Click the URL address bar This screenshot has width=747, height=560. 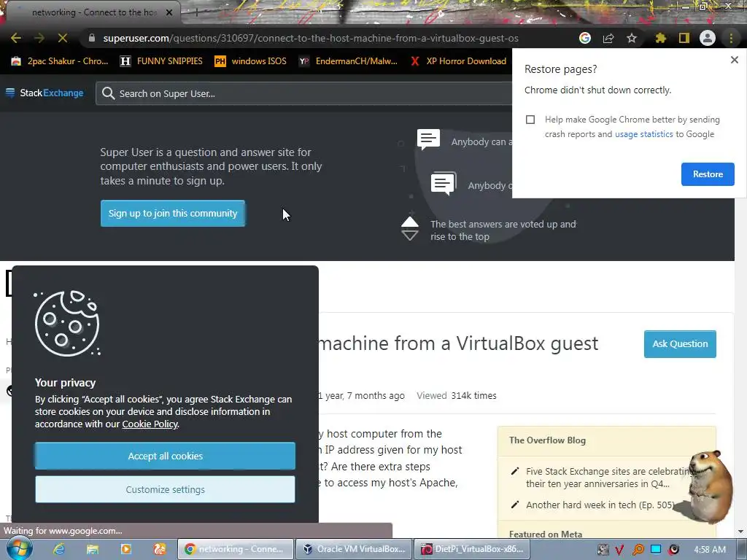[311, 38]
